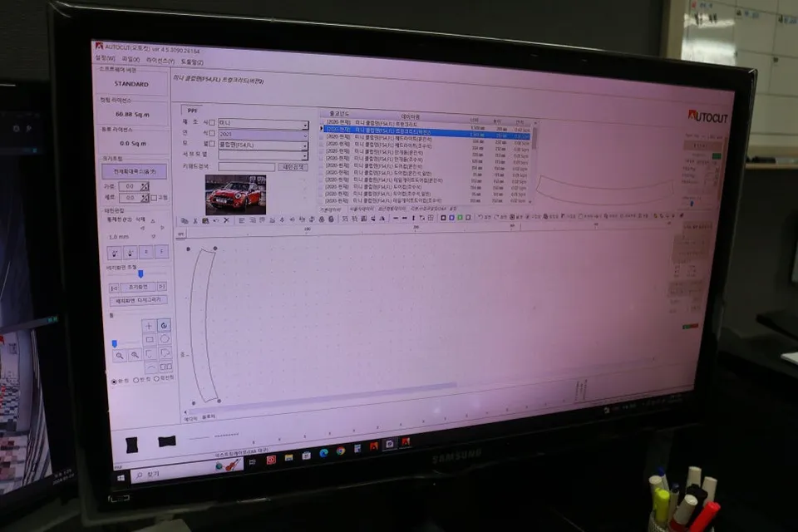
Task: Click the black square outline toolbar icon
Action: click(443, 218)
